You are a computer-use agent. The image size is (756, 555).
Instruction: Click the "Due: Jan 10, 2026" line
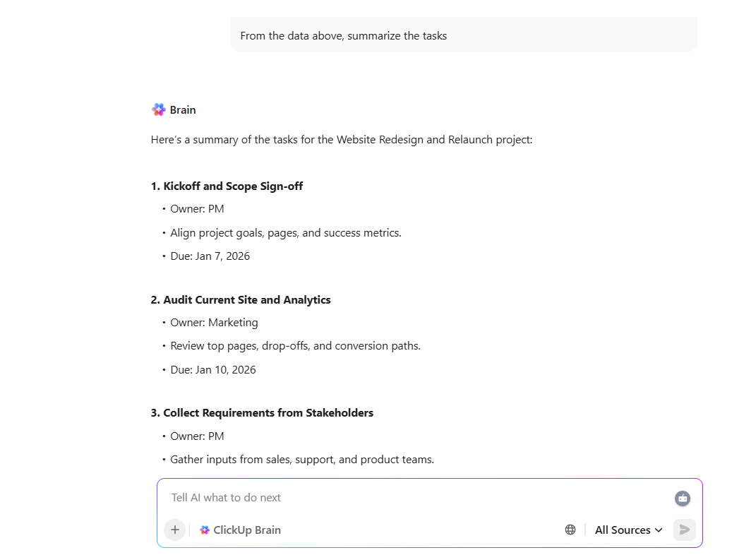pos(213,369)
